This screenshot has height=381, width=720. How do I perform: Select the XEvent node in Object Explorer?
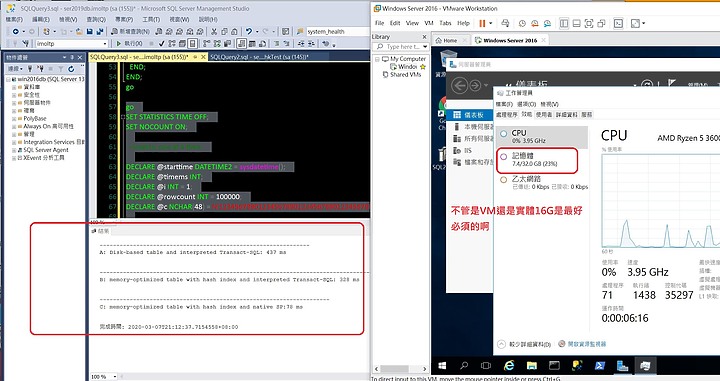[41, 158]
